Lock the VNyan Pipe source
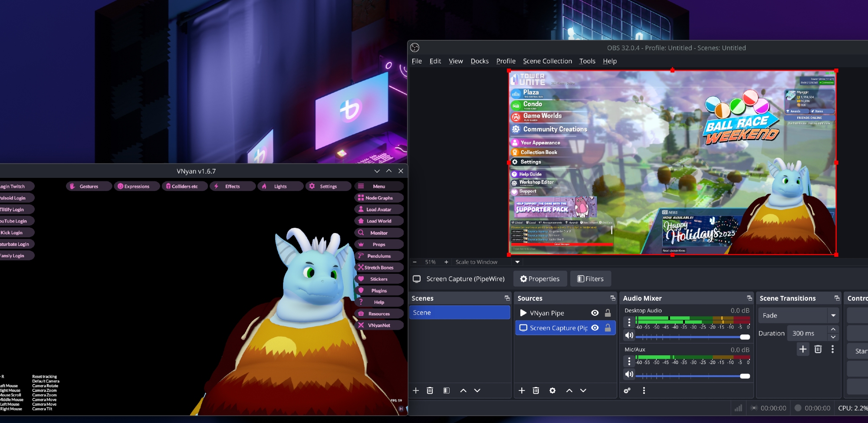The height and width of the screenshot is (423, 868). (608, 313)
